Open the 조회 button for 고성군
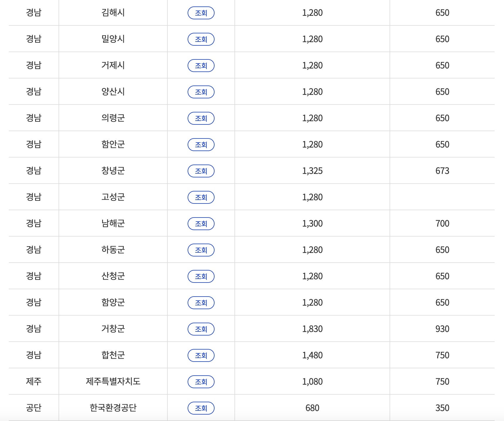Viewport: 504px width, 421px height. [201, 197]
